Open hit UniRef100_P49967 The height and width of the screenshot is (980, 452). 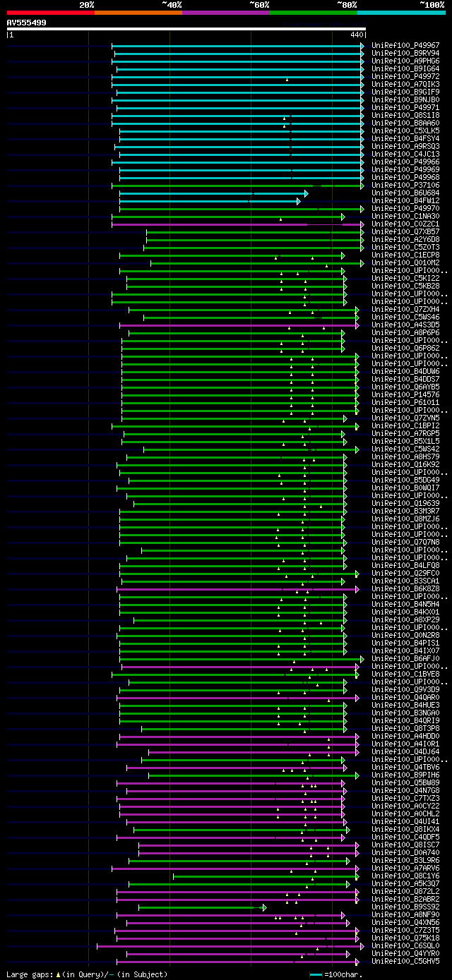[405, 45]
